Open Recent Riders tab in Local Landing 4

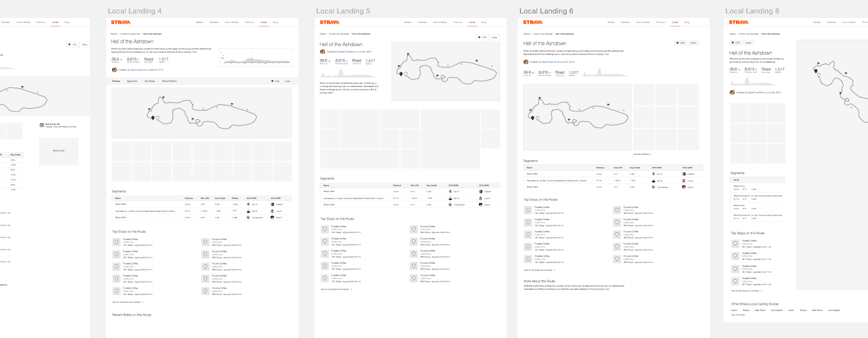(x=169, y=81)
